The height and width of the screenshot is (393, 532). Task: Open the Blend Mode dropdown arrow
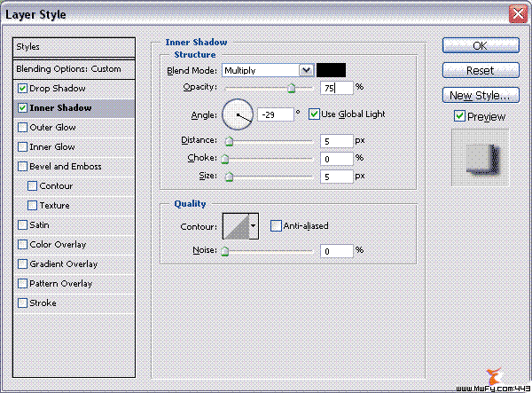pyautogui.click(x=307, y=70)
